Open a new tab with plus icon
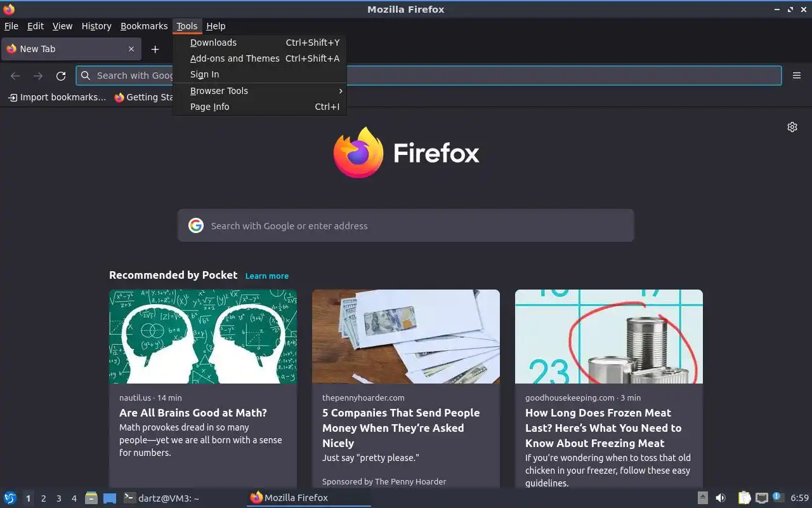812x508 pixels. tap(155, 49)
